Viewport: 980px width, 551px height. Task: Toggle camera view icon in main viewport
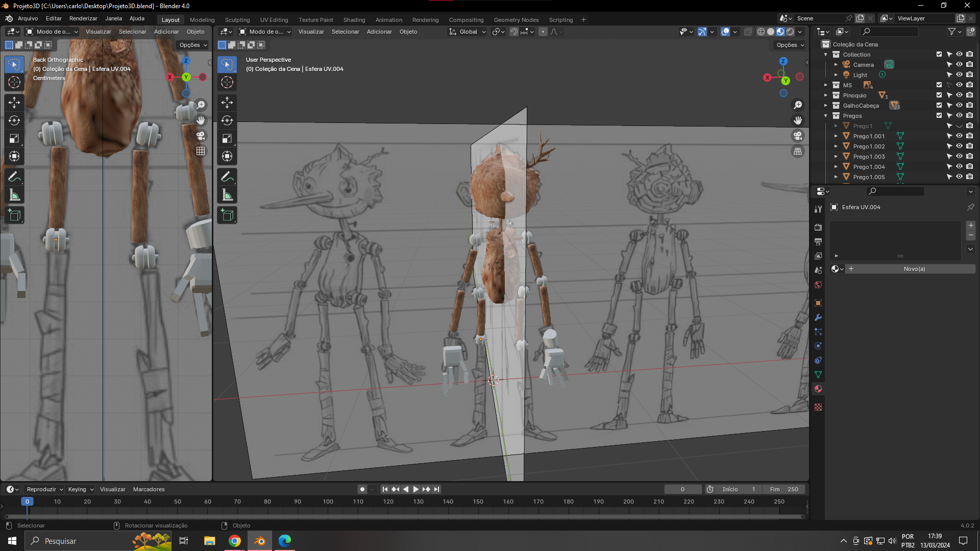[798, 136]
